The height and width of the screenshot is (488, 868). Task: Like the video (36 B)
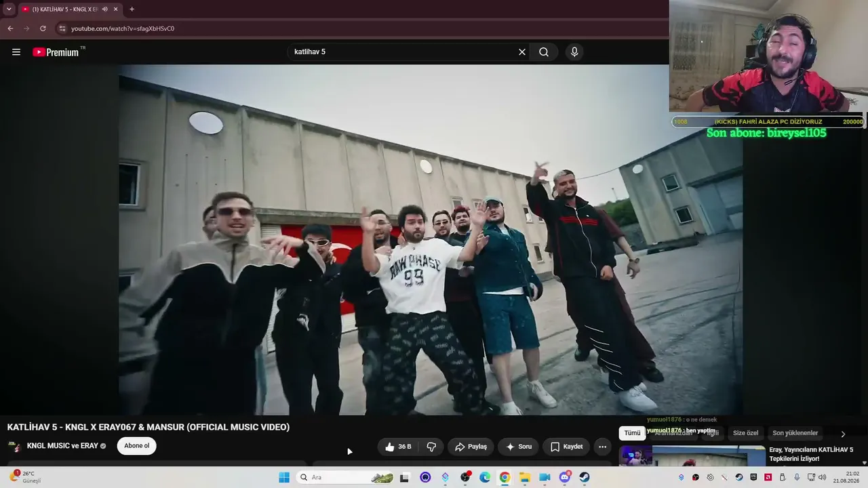[399, 447]
